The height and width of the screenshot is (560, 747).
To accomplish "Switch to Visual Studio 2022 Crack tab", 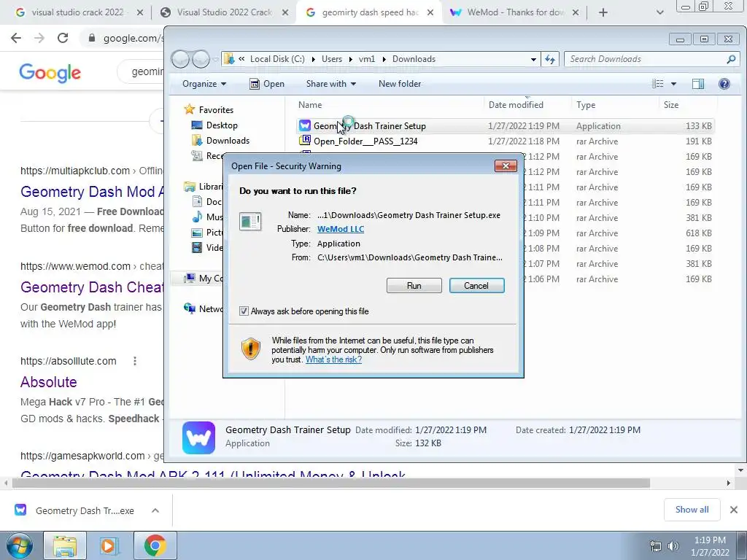I will (225, 12).
